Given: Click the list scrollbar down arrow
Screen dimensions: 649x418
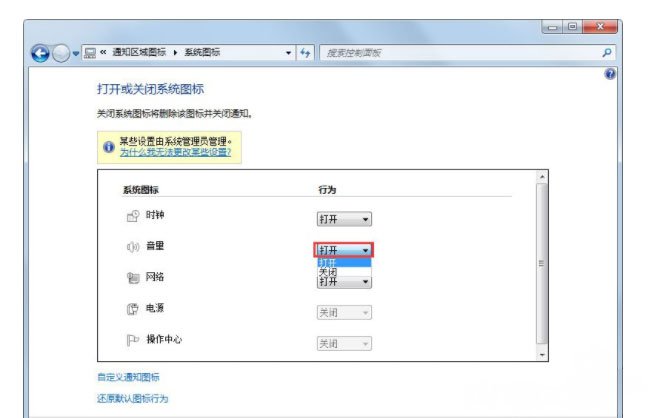Looking at the screenshot, I should (x=542, y=355).
